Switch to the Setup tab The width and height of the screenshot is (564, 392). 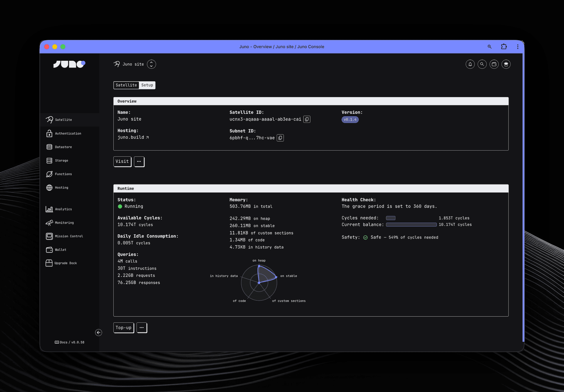[x=147, y=85]
